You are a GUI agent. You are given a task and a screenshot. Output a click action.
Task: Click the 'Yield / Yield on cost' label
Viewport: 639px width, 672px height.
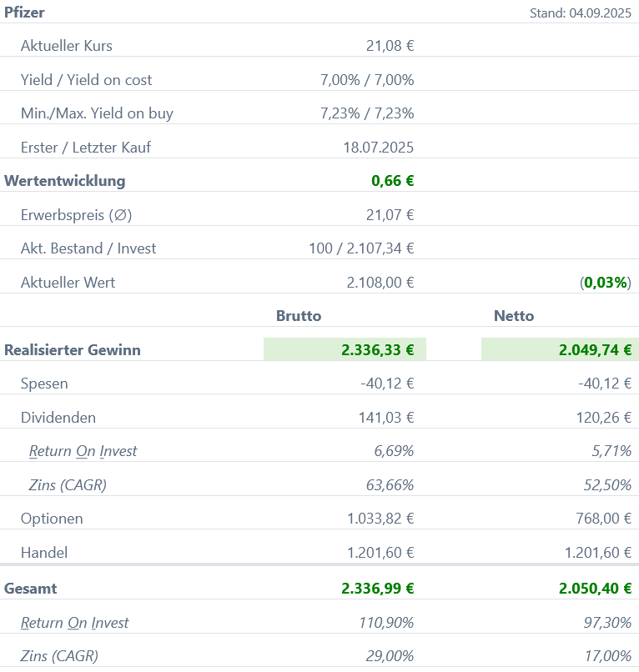pos(86,80)
